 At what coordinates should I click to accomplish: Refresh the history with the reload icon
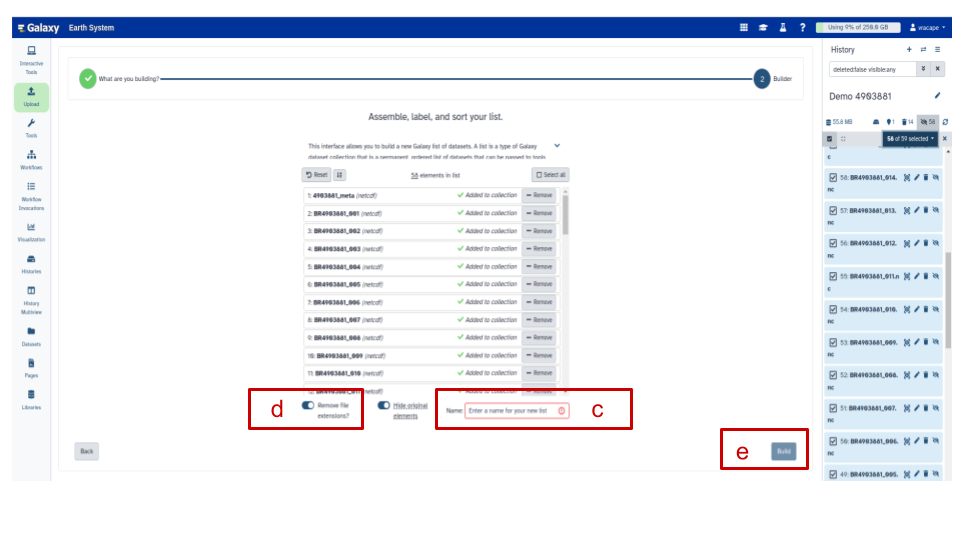945,122
